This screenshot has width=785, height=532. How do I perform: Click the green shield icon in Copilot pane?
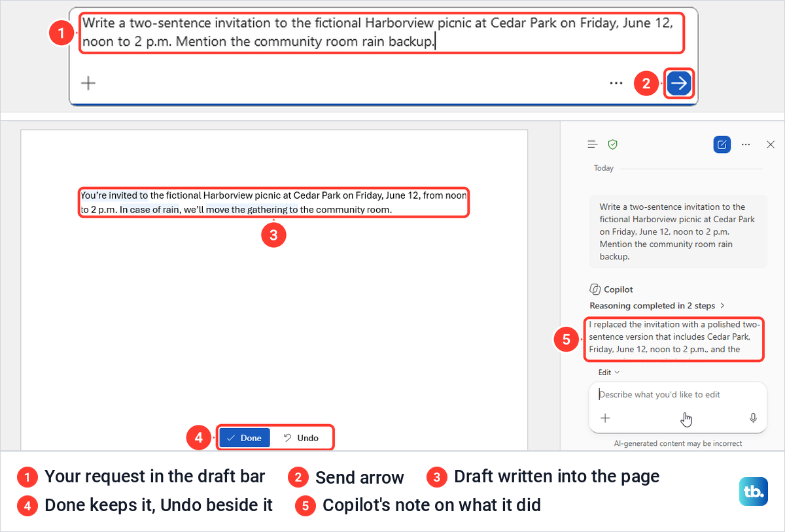click(613, 144)
